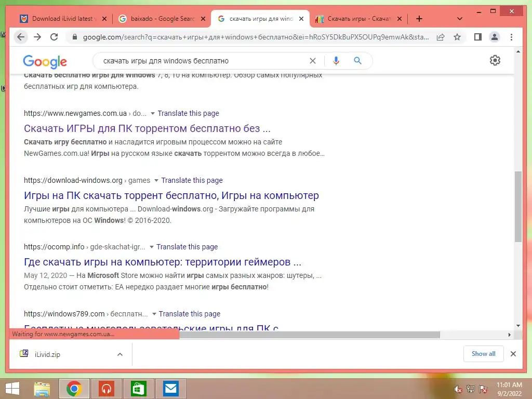The height and width of the screenshot is (399, 532).
Task: Click the muted volume tray icon
Action: (458, 389)
